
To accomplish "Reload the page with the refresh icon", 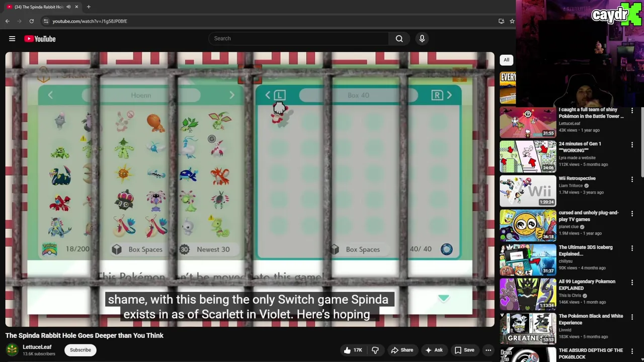I will (x=31, y=21).
